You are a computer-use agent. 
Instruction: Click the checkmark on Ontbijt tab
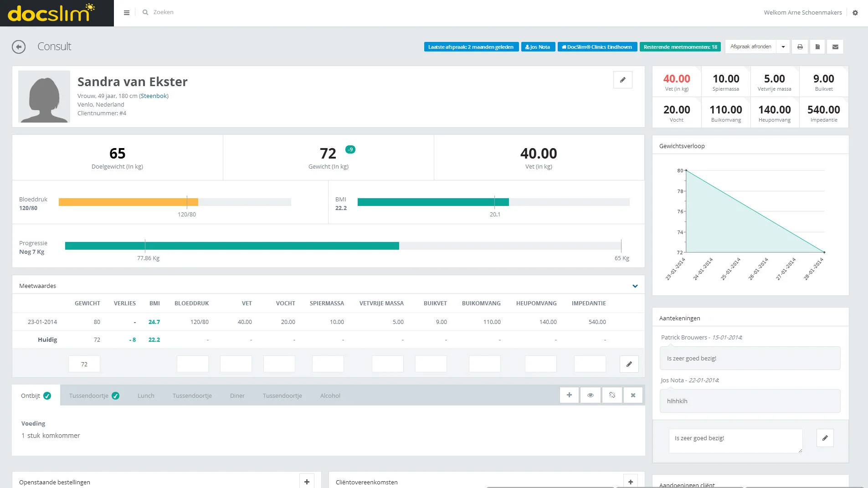click(47, 396)
